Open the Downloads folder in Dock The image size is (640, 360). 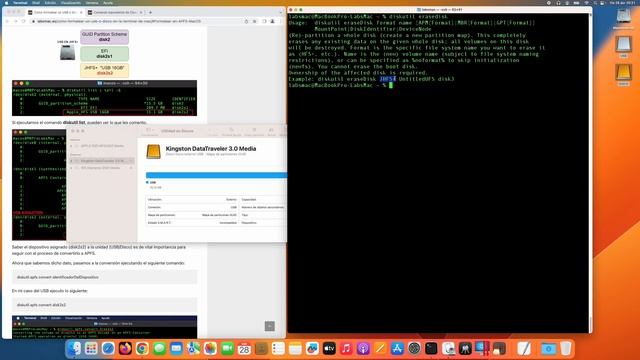(549, 348)
